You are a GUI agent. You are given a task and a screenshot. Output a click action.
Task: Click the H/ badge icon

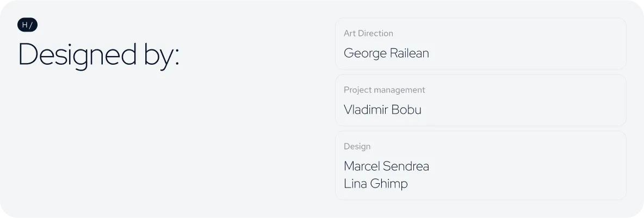coord(28,25)
